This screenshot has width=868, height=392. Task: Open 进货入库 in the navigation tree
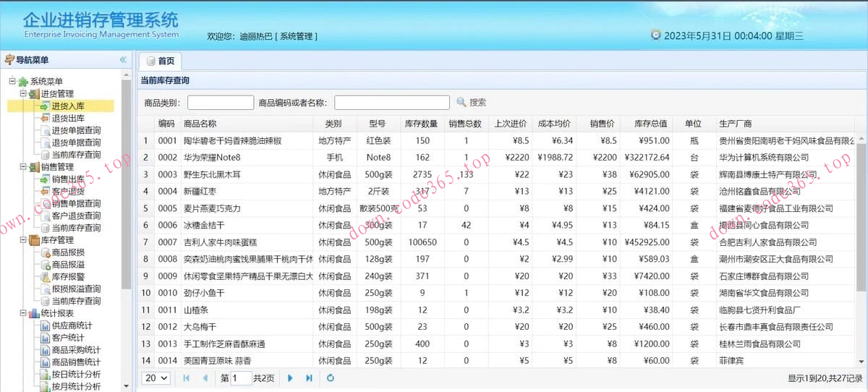pos(67,106)
